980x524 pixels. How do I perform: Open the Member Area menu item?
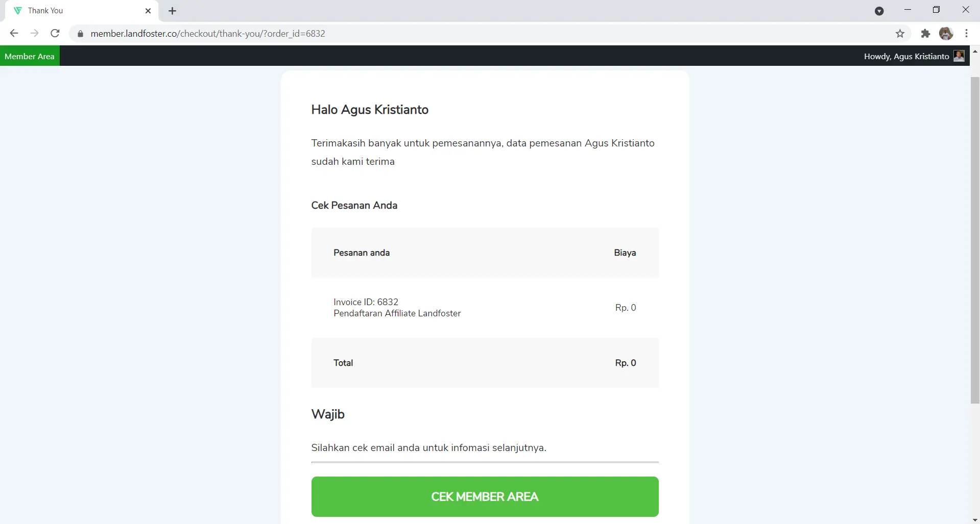coord(30,56)
